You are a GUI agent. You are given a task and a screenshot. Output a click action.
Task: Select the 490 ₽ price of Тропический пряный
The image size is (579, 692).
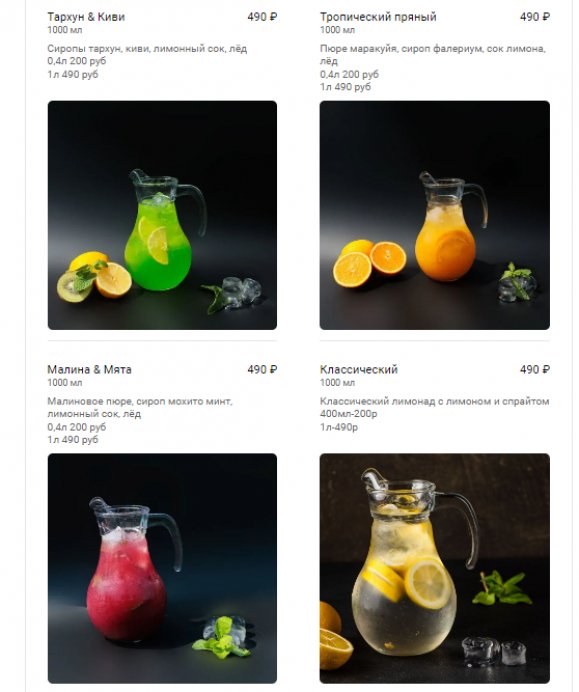[x=535, y=17]
